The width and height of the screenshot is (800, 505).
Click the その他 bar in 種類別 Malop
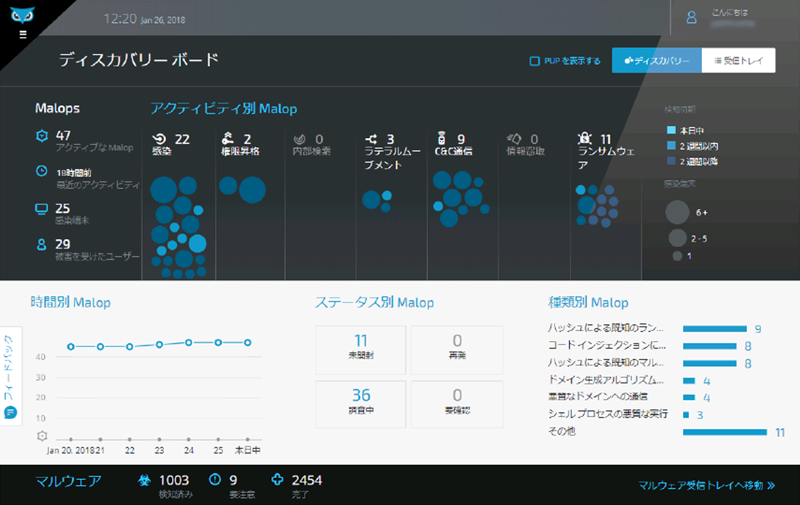tap(726, 432)
